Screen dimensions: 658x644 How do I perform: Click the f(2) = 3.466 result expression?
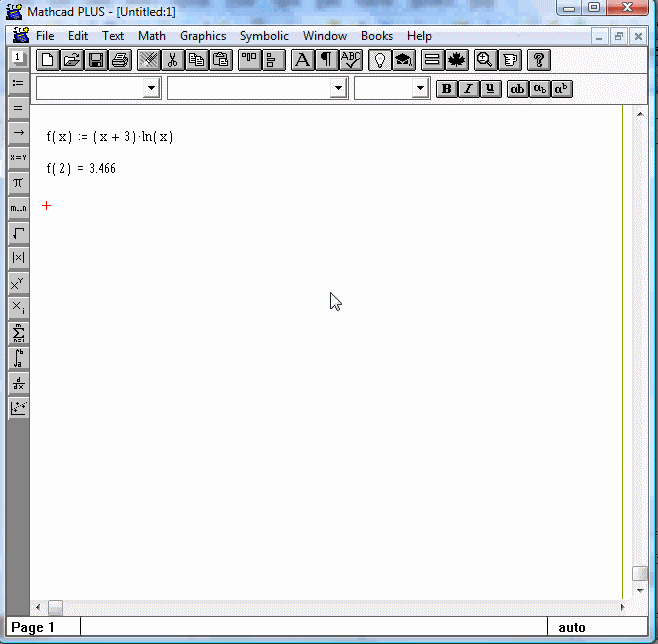(x=81, y=169)
